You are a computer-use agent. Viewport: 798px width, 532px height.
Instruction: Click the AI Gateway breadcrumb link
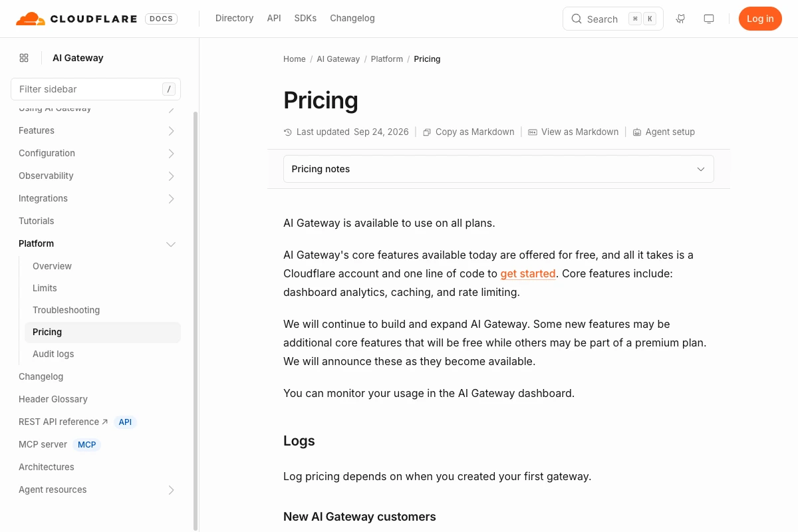tap(338, 59)
